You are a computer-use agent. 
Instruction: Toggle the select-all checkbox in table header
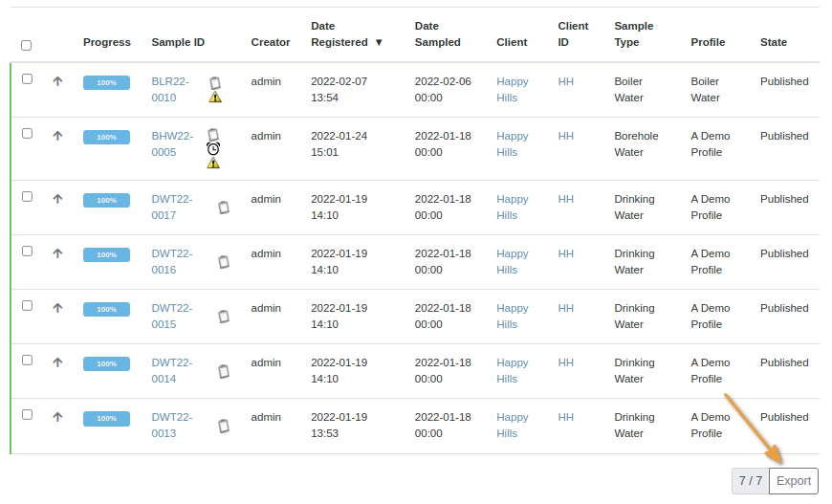[26, 45]
